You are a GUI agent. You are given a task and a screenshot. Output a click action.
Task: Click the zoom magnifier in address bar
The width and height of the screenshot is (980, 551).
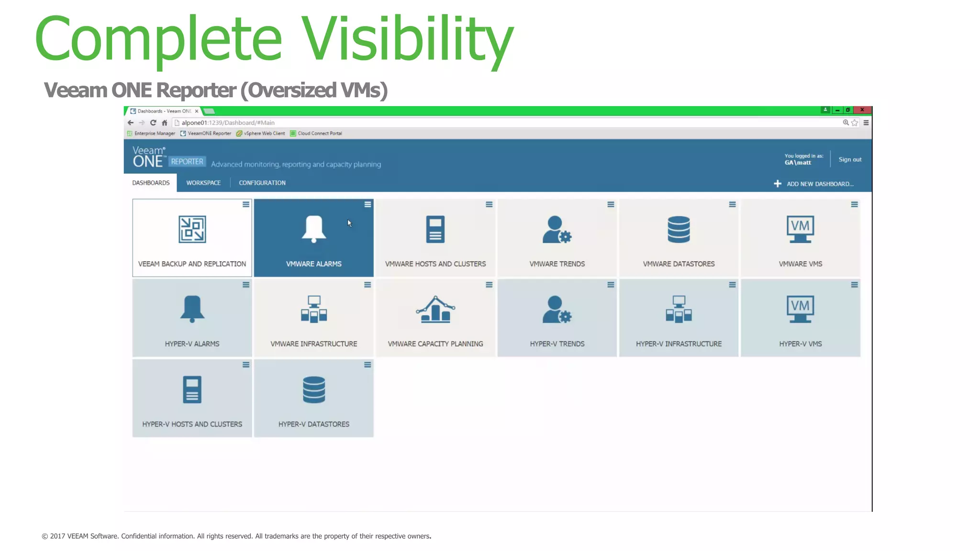846,123
